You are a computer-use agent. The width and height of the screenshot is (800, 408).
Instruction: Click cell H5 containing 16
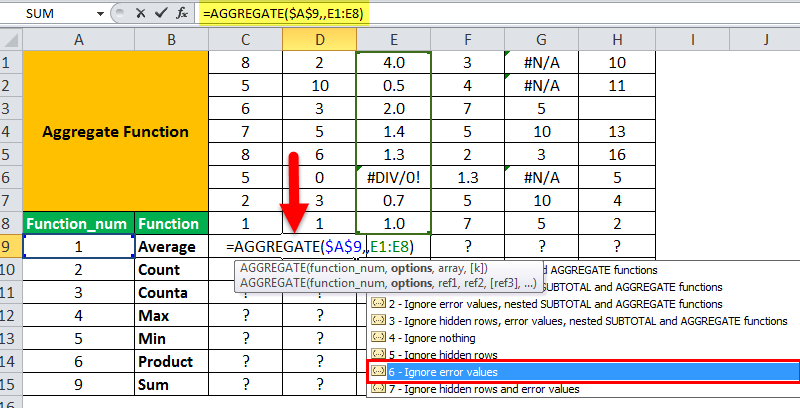coord(617,155)
